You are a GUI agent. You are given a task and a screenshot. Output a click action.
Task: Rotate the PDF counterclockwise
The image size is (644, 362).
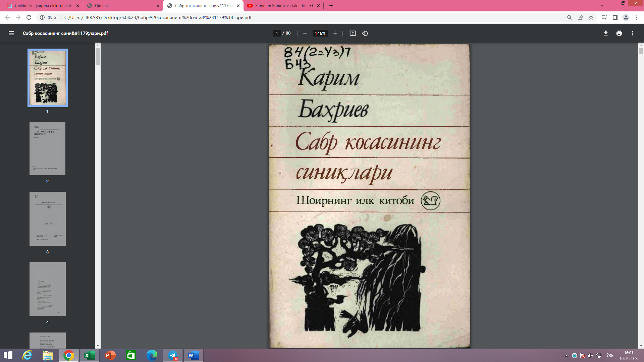click(365, 33)
